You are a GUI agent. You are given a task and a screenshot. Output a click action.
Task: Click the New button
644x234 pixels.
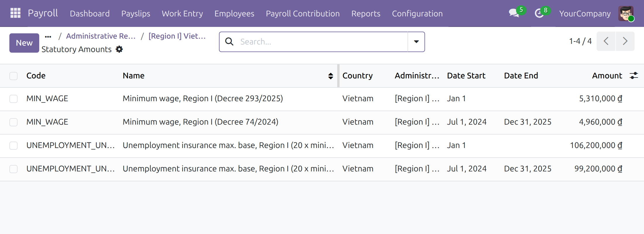coord(24,43)
